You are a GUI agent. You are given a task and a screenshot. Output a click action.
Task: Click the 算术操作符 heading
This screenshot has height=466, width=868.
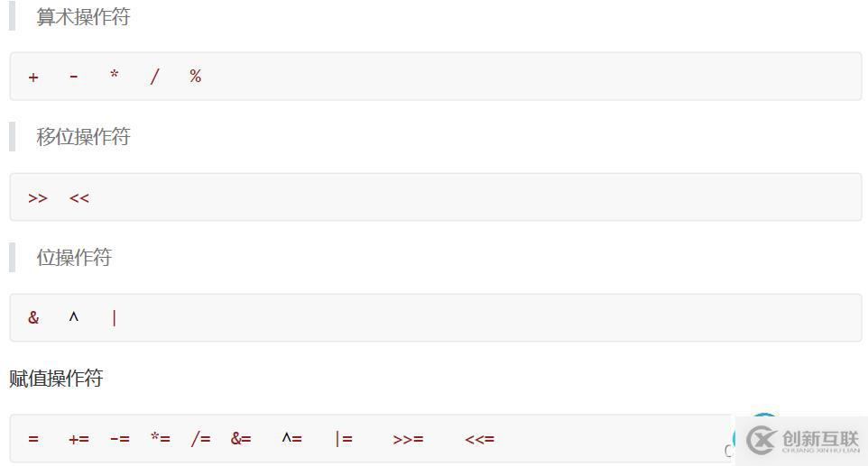(83, 17)
